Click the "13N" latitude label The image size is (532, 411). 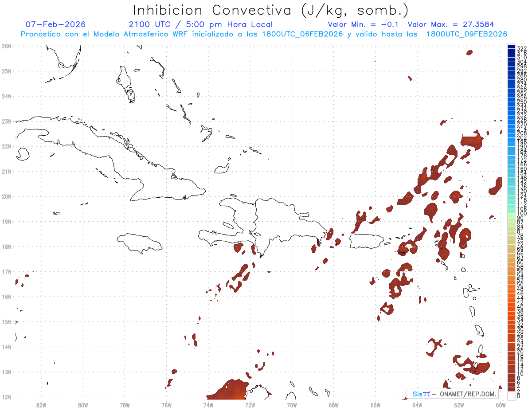(7, 372)
